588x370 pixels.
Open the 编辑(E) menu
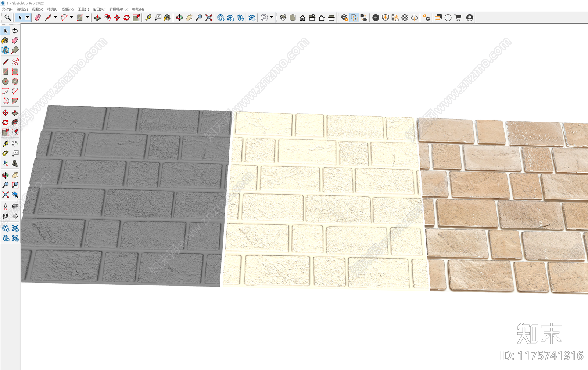pos(22,9)
